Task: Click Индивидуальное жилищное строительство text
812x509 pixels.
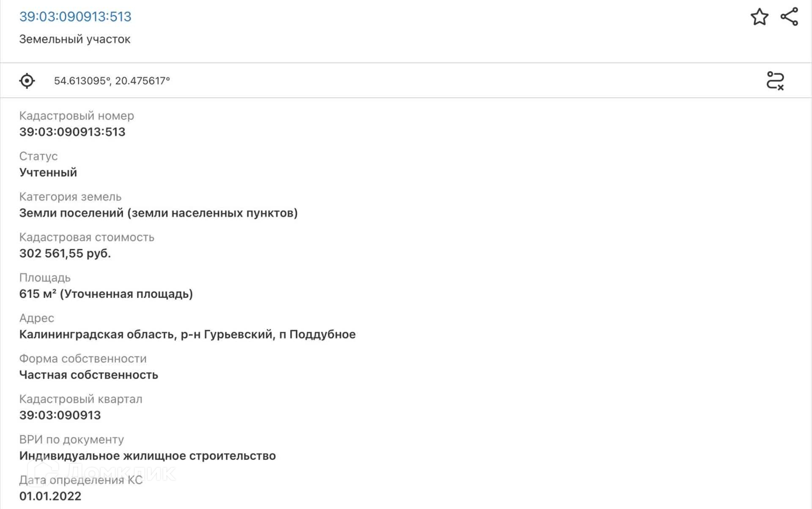Action: click(x=147, y=456)
